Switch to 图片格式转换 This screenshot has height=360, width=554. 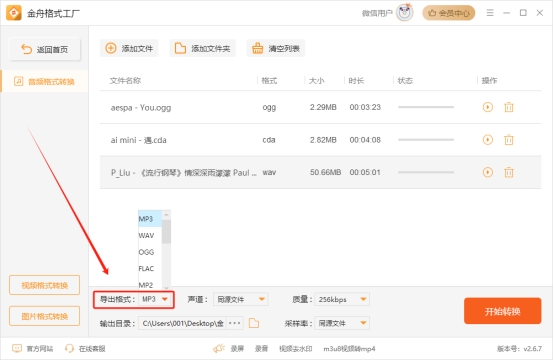click(x=45, y=316)
